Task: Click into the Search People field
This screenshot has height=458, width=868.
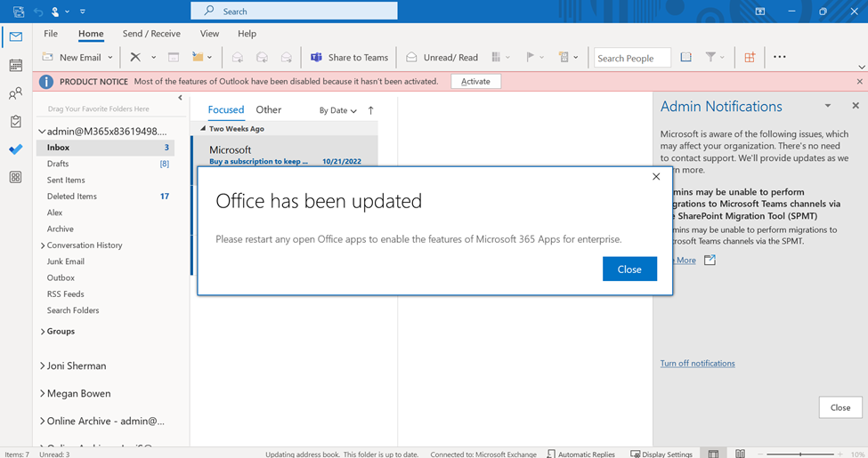Action: [x=631, y=58]
